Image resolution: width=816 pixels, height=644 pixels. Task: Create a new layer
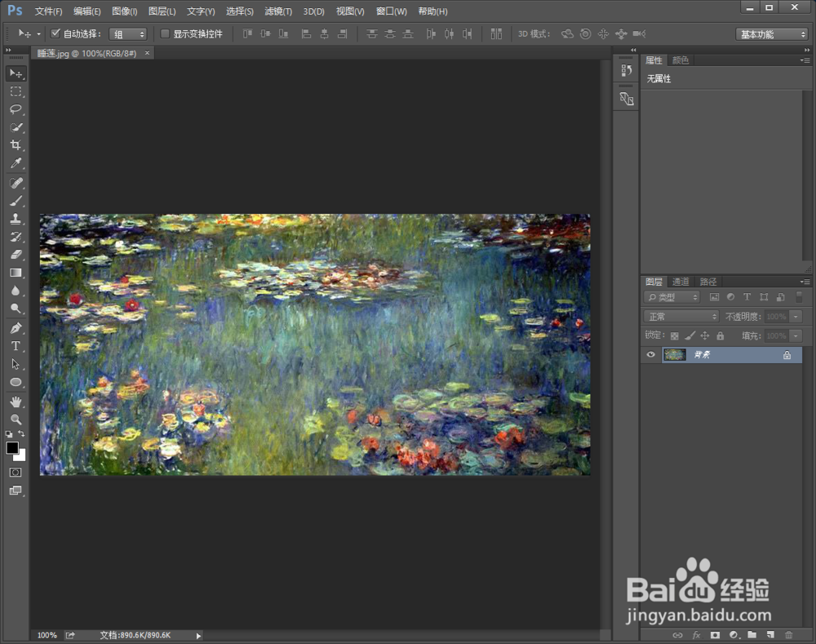coord(771,635)
